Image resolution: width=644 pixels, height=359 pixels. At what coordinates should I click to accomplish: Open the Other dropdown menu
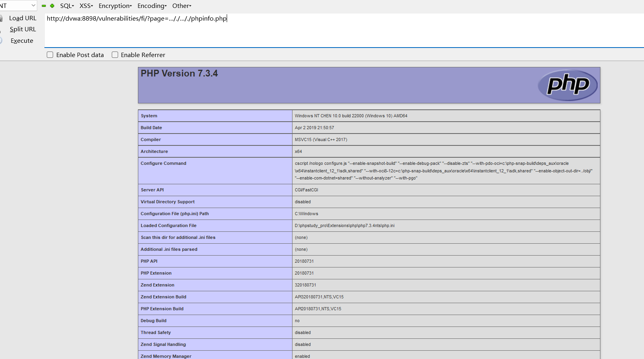coord(182,6)
